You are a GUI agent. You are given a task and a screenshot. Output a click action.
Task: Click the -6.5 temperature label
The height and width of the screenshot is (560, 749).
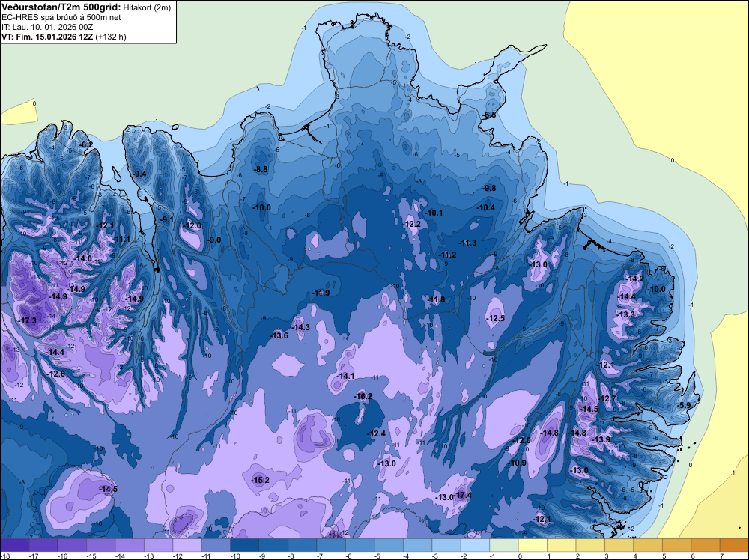point(489,115)
